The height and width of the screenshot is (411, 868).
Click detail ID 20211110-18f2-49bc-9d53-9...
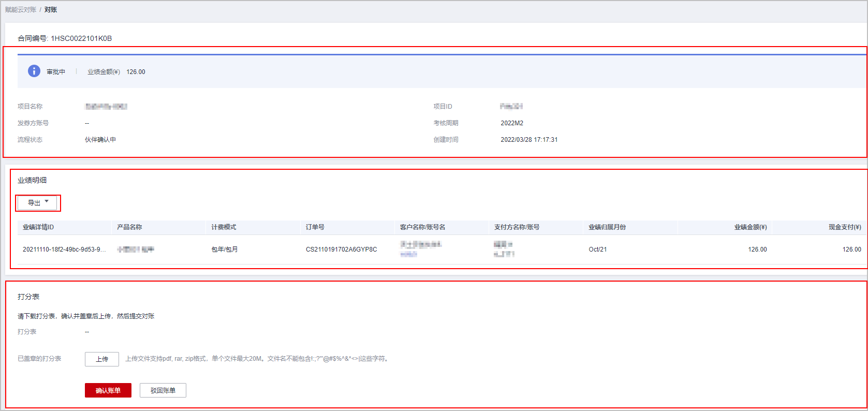click(x=64, y=249)
